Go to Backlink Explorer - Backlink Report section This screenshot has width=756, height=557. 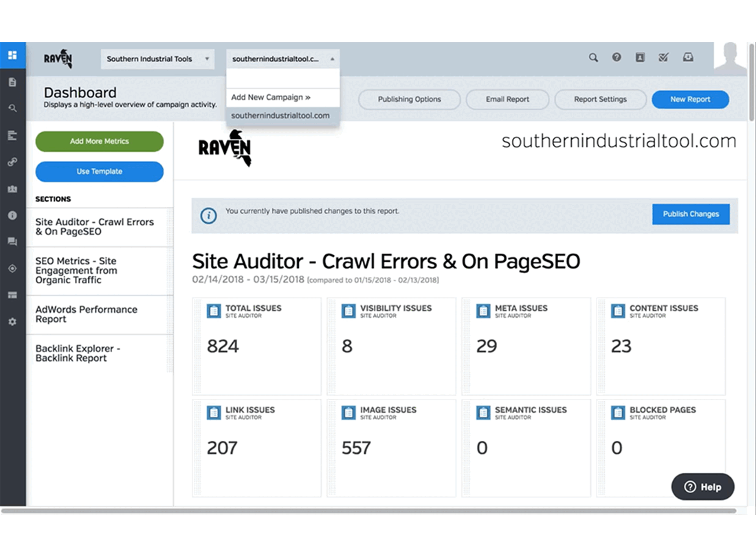click(x=100, y=353)
